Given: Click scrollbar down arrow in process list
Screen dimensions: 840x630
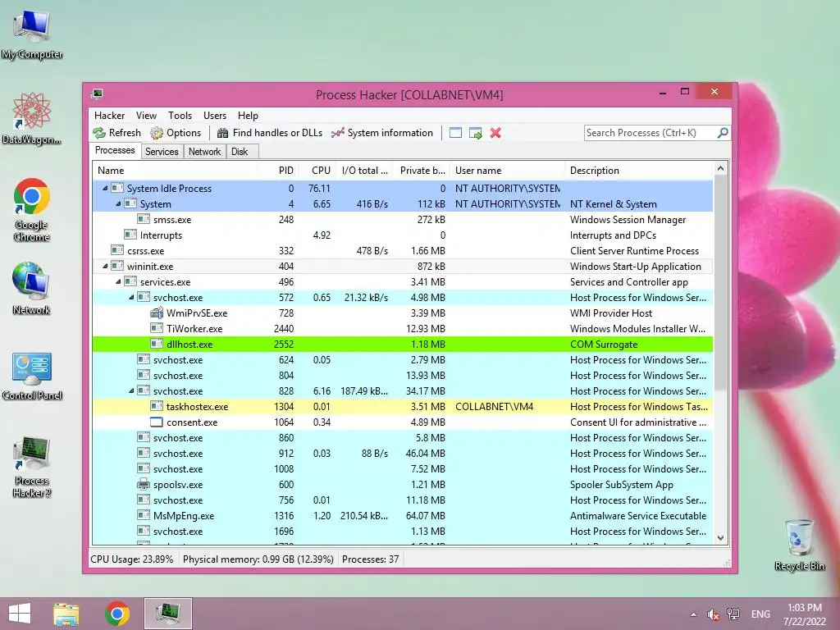Looking at the screenshot, I should tap(720, 538).
